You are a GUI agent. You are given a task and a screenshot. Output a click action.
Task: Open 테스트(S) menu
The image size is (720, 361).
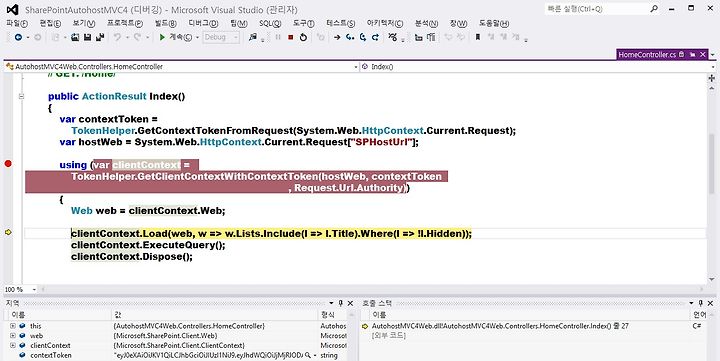coord(340,23)
